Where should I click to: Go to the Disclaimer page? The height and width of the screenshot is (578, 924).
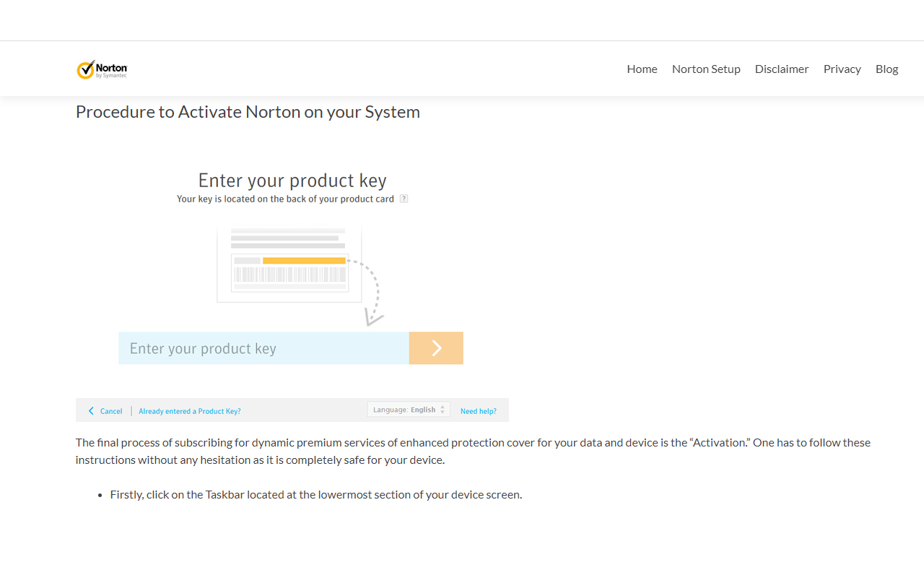coord(782,69)
